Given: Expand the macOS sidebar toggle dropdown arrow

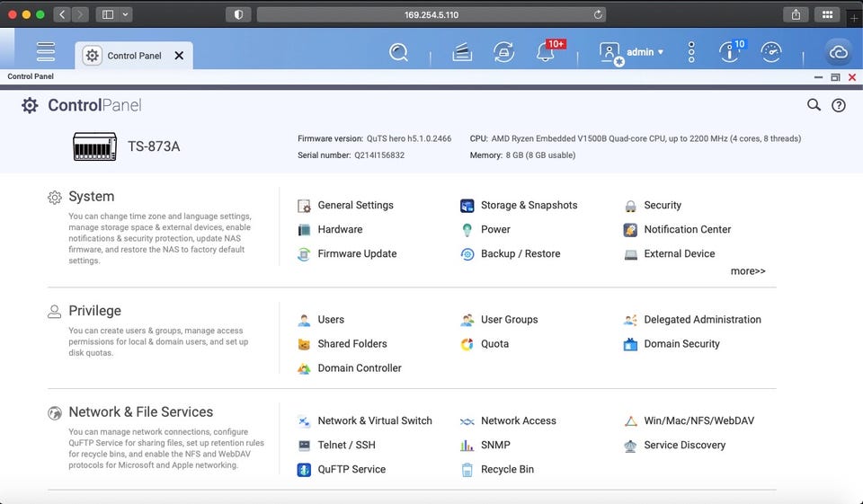Looking at the screenshot, I should pos(125,14).
